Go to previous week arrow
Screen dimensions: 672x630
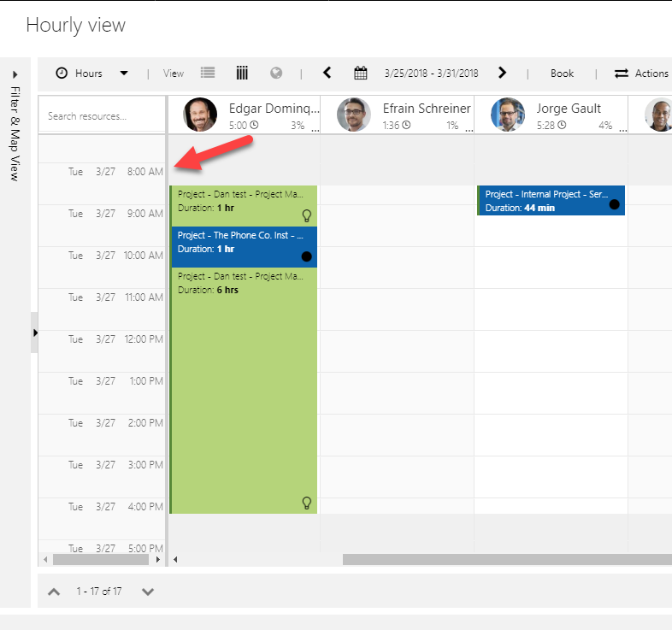pyautogui.click(x=327, y=74)
